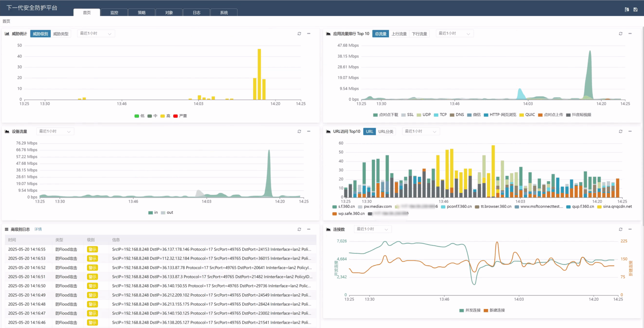Image resolution: width=644 pixels, height=328 pixels.
Task: Toggle the 严重 red legend swatch
Action: pos(175,116)
